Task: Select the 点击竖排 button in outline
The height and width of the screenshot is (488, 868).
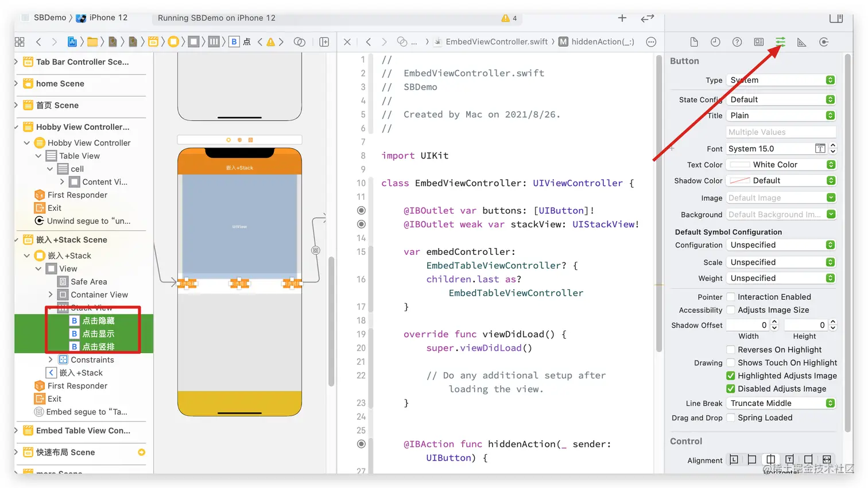Action: [98, 347]
